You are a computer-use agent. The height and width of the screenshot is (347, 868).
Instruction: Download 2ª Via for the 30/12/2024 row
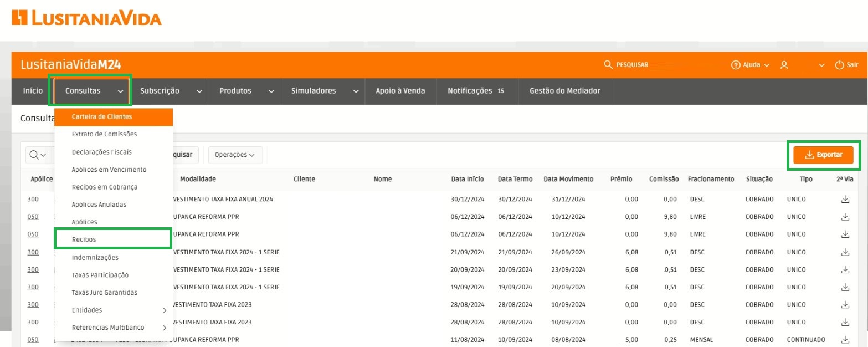click(x=845, y=199)
